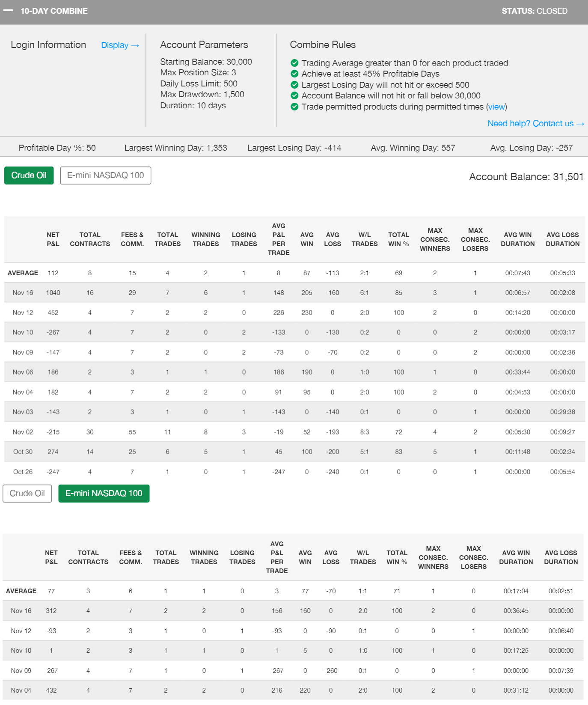Click the check icon beside Trading Average rule
The width and height of the screenshot is (588, 705).
294,63
